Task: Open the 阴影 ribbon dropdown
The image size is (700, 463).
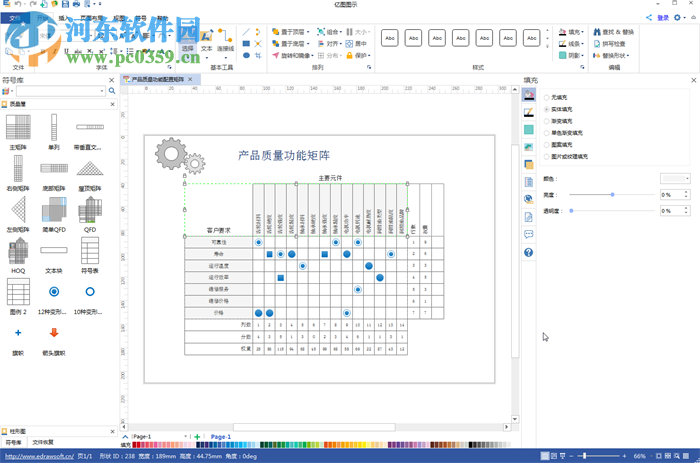Action: (571, 55)
